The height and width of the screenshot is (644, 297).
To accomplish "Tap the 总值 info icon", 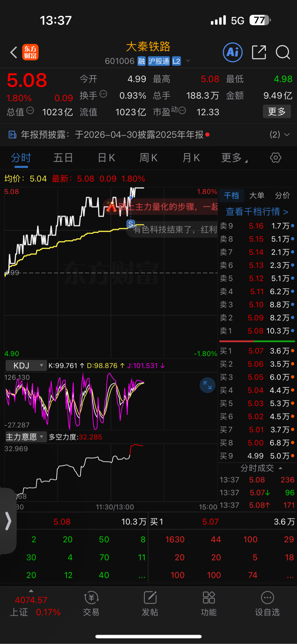I will [x=30, y=111].
